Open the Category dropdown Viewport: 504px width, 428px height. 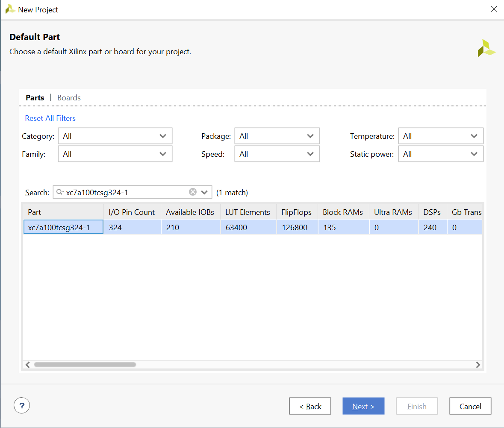coord(115,136)
